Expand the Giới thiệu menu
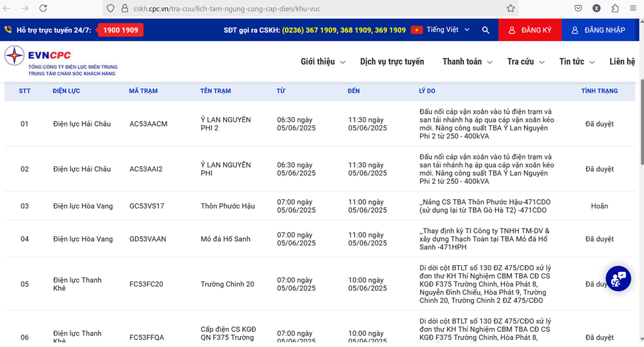The height and width of the screenshot is (347, 644). tap(323, 62)
